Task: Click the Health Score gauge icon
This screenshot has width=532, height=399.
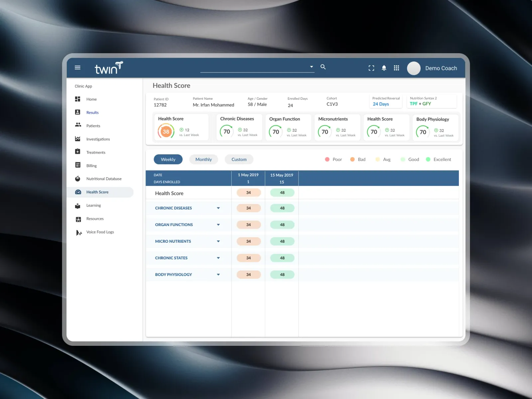Action: click(78, 192)
